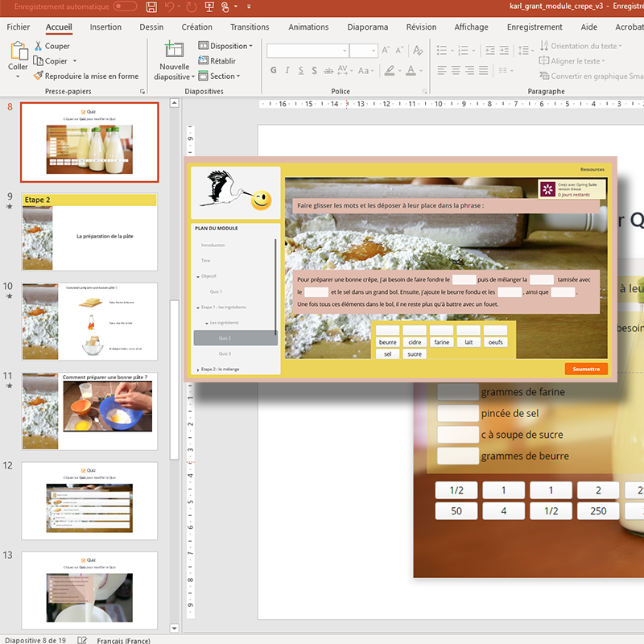Toggle bold (G) formatting
Image resolution: width=644 pixels, height=644 pixels.
[x=274, y=71]
